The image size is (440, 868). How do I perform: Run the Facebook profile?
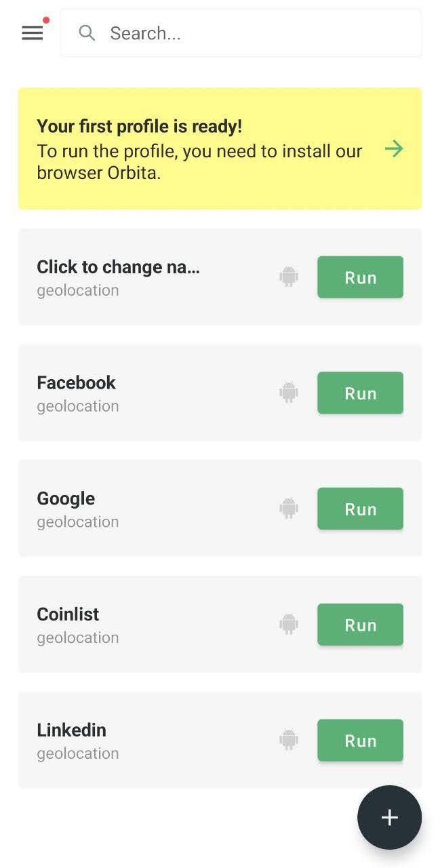click(360, 392)
